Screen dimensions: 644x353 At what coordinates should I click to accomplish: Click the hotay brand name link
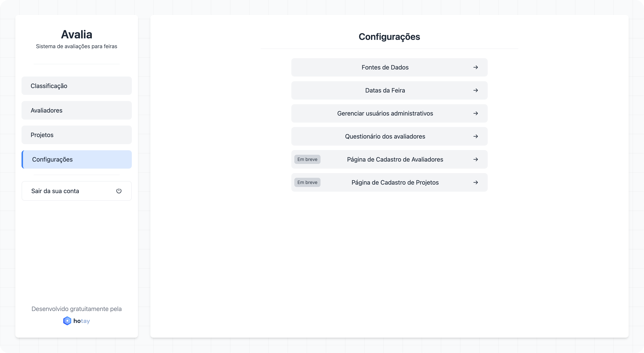(x=82, y=321)
